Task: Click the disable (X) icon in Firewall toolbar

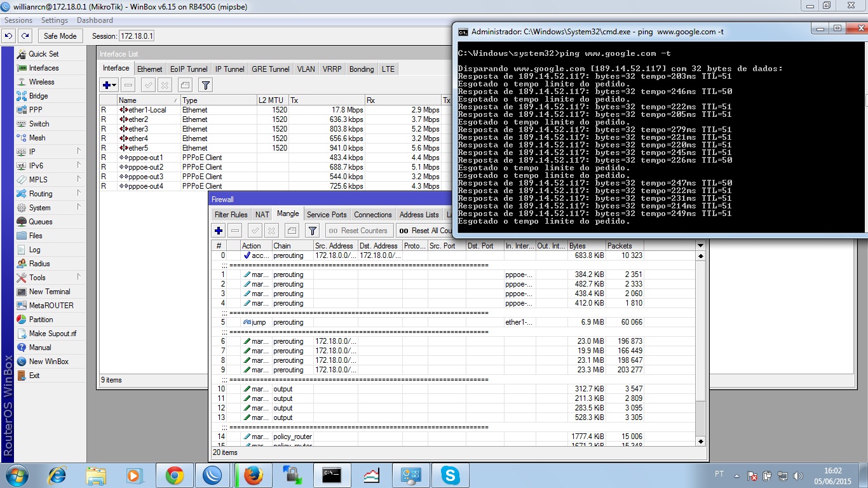Action: 271,231
